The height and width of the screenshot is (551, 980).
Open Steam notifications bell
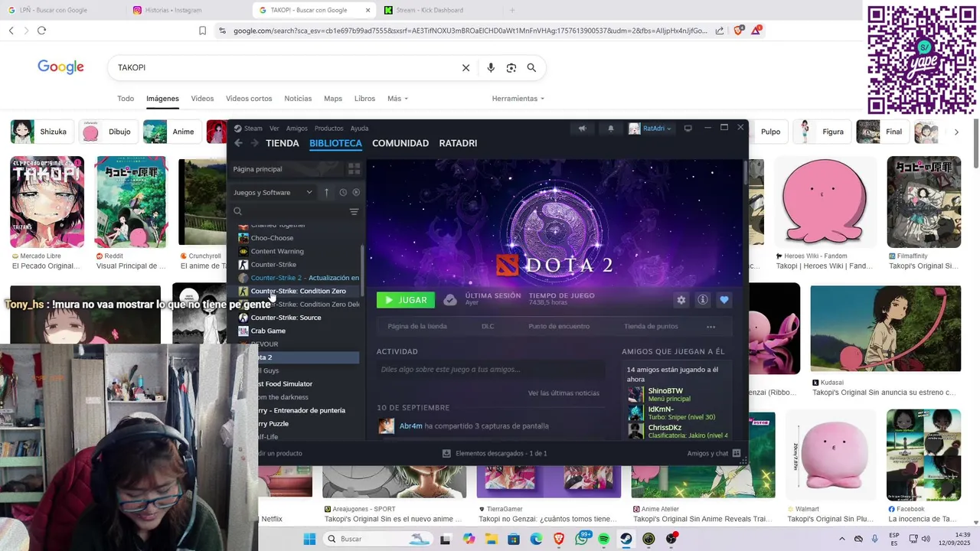point(611,129)
